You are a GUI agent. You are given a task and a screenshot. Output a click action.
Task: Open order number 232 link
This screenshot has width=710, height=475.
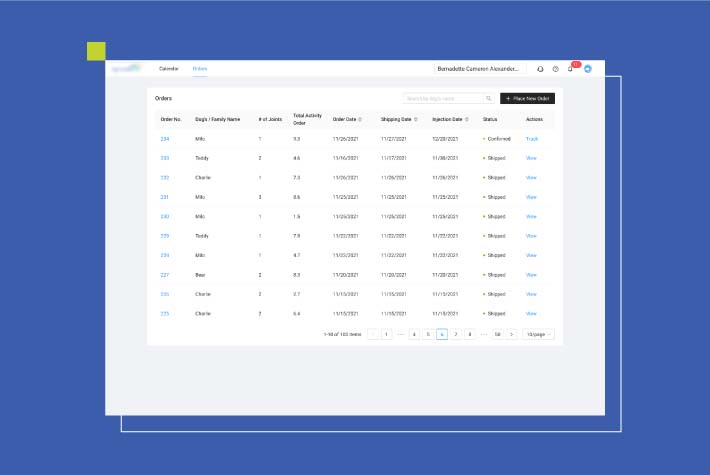(x=165, y=178)
